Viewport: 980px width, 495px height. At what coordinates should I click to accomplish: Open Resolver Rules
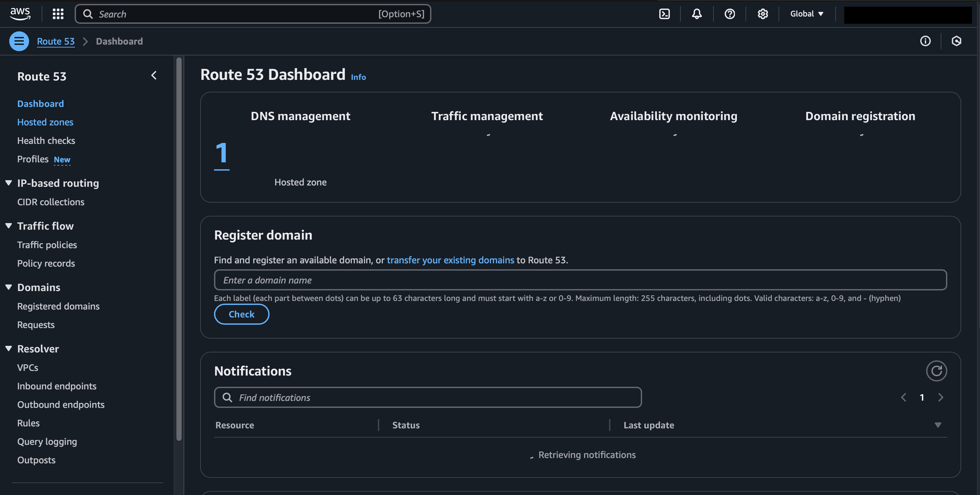coord(28,423)
